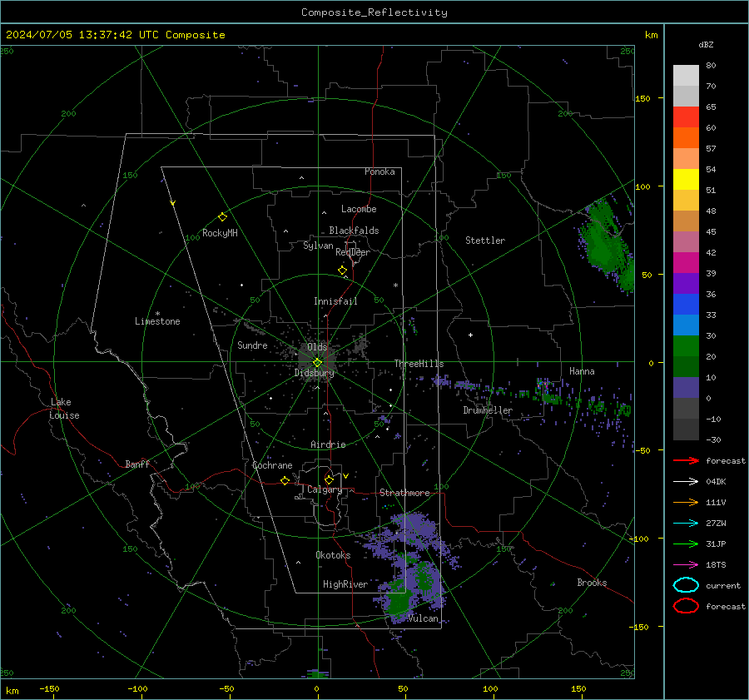Click the Sundre town label
The height and width of the screenshot is (700, 749).
click(x=252, y=345)
